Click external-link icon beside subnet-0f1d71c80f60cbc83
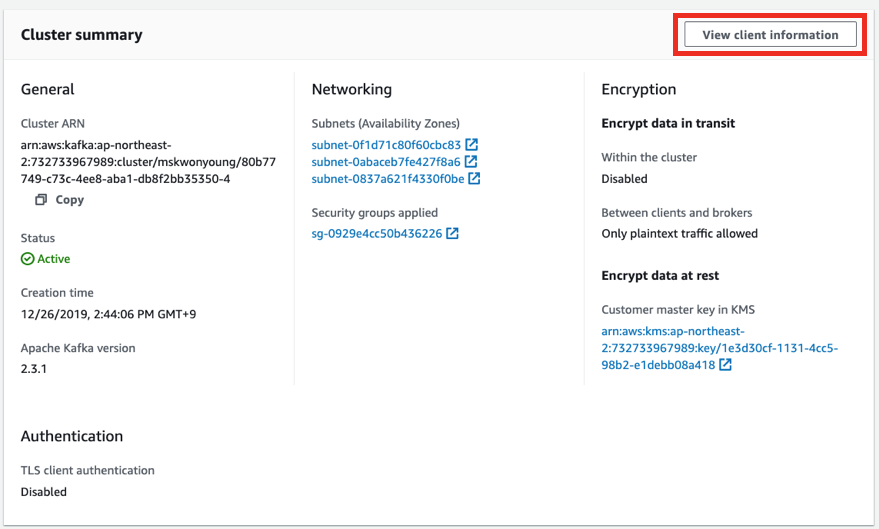 [471, 145]
